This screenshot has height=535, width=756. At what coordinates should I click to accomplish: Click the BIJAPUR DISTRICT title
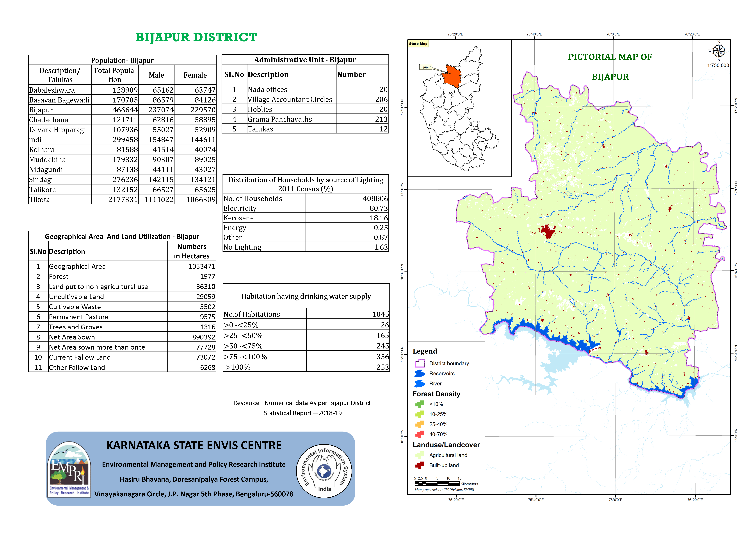click(x=196, y=37)
